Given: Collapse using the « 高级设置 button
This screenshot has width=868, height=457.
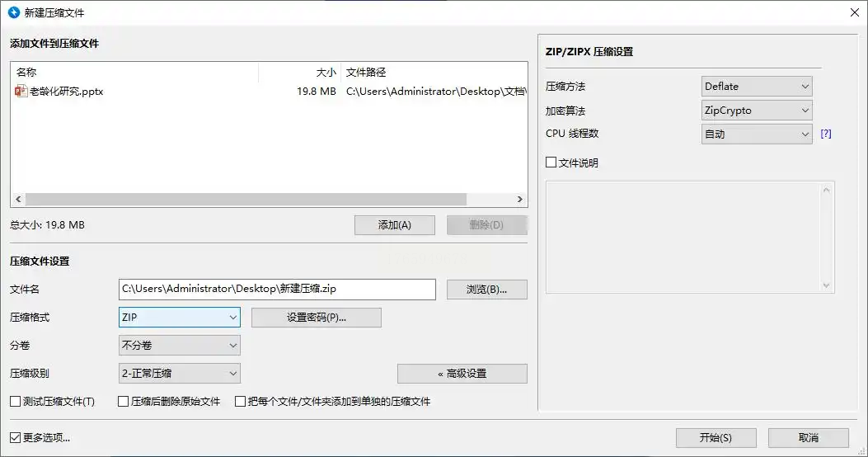Looking at the screenshot, I should 462,374.
